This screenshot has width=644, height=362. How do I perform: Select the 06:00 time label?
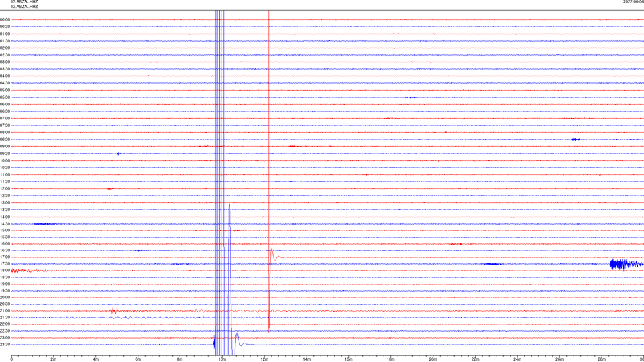point(5,105)
